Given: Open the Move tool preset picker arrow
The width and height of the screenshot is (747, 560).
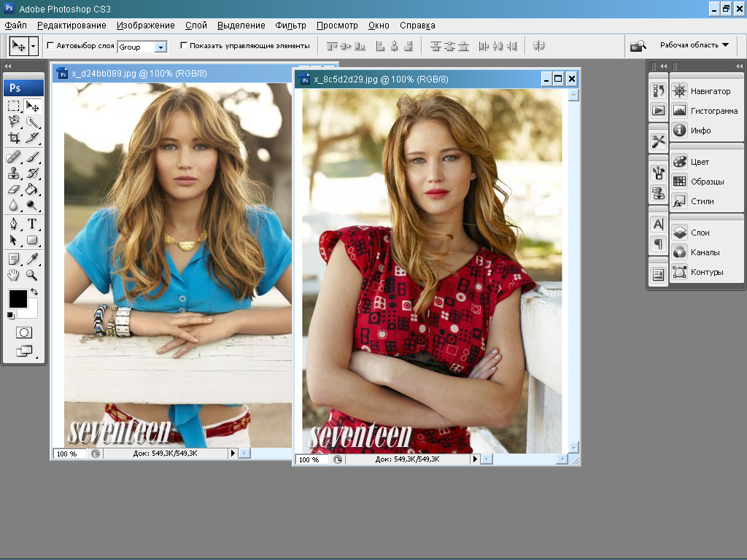Looking at the screenshot, I should coord(33,47).
